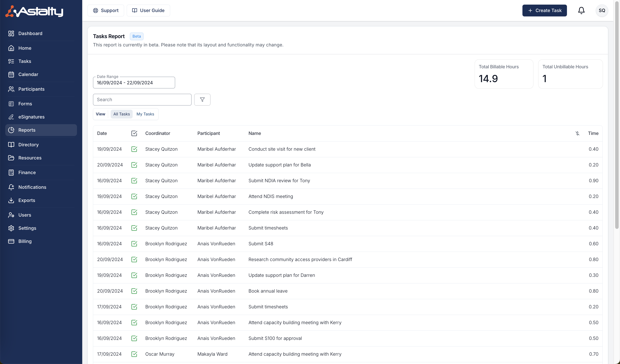The image size is (620, 364).
Task: Open the Finance sidebar item
Action: pos(27,172)
